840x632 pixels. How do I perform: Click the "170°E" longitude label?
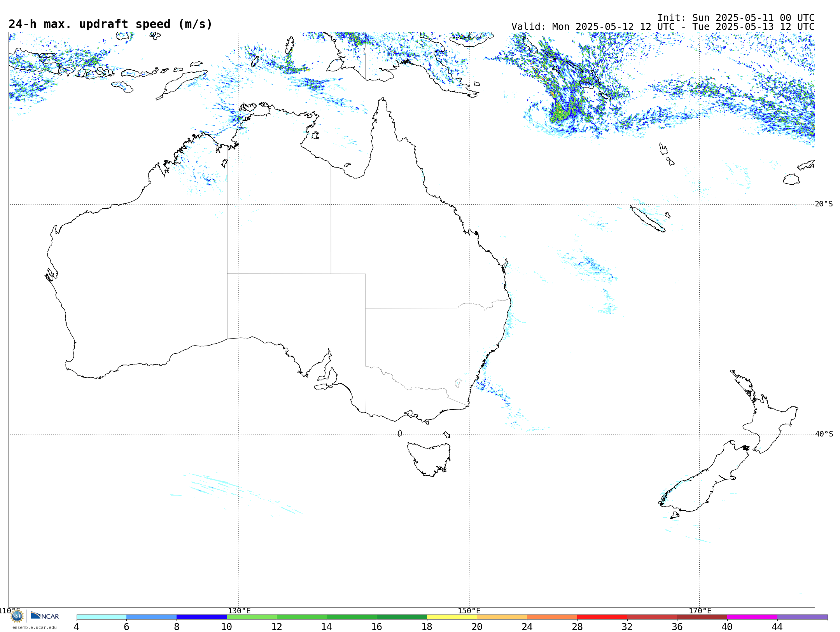700,611
